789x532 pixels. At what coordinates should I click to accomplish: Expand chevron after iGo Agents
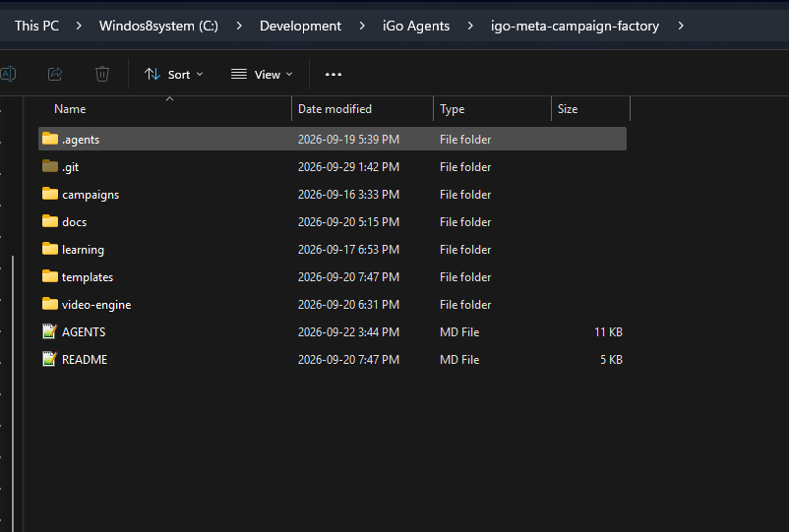click(x=470, y=26)
